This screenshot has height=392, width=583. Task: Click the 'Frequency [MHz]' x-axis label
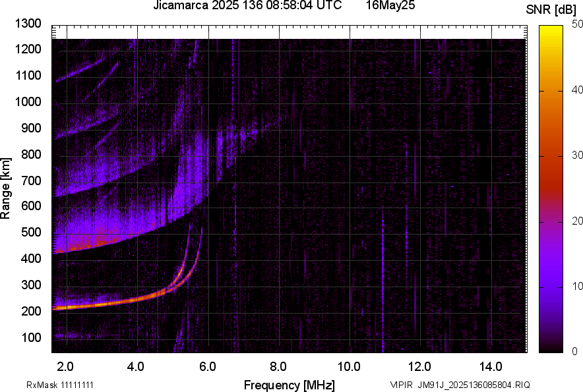tap(290, 385)
